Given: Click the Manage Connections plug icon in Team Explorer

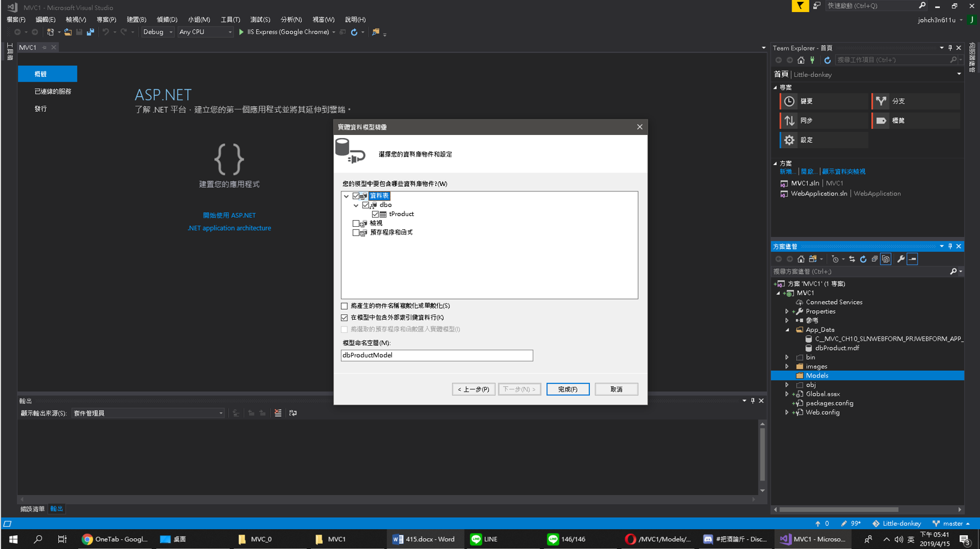Looking at the screenshot, I should coord(813,60).
